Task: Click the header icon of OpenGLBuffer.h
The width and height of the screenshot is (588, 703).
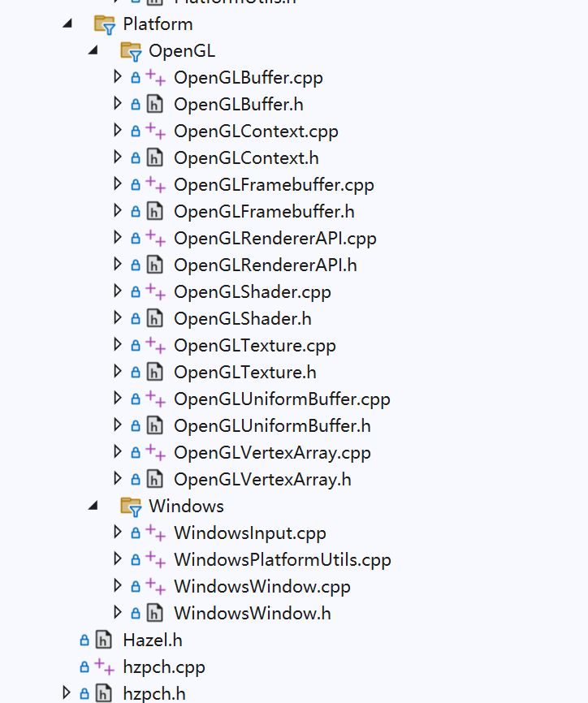Action: point(155,104)
